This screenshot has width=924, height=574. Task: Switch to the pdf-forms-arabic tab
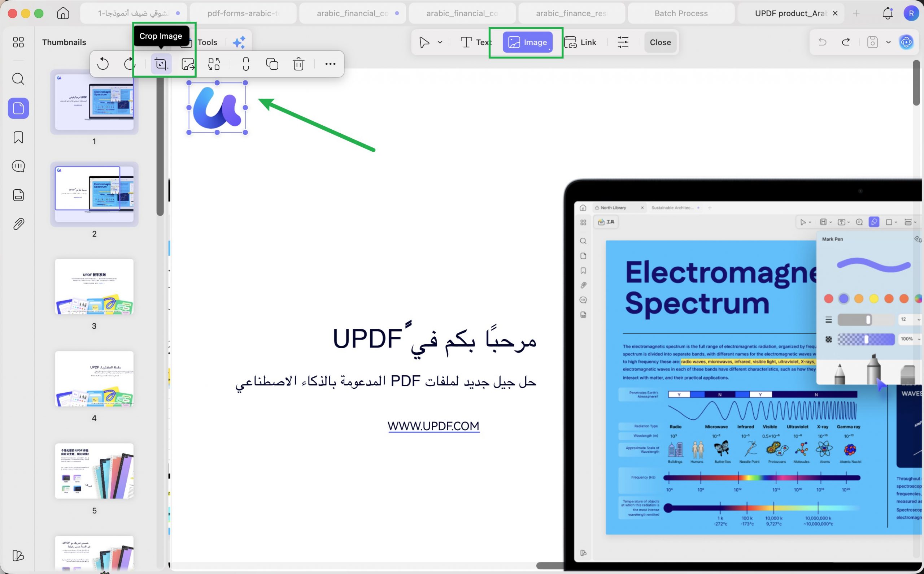[x=243, y=13]
